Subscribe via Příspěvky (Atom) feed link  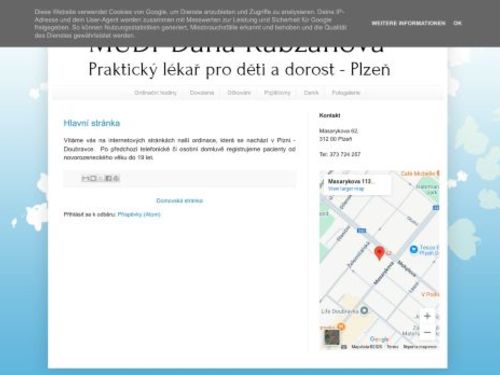tap(139, 214)
